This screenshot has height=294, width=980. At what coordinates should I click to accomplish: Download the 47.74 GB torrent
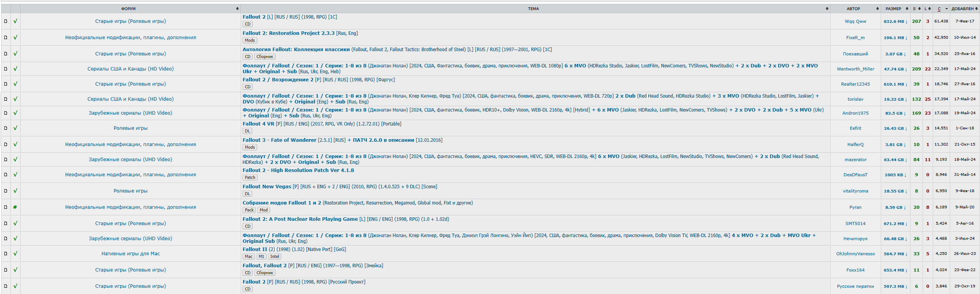pos(895,69)
